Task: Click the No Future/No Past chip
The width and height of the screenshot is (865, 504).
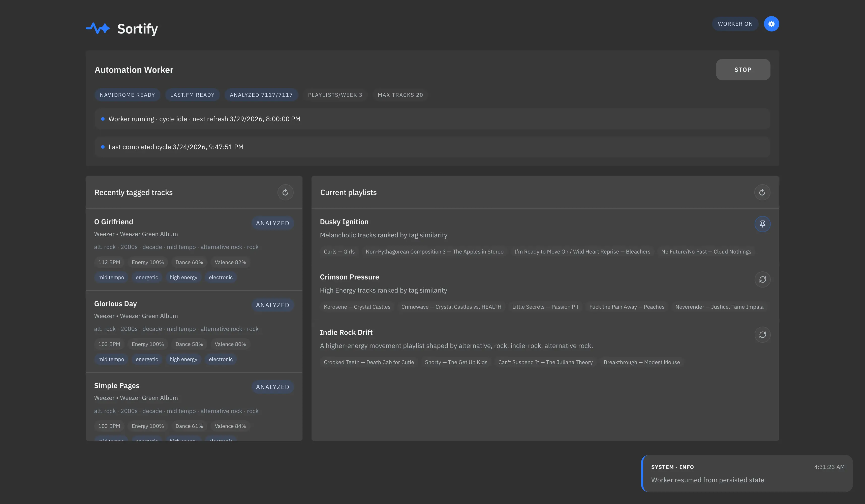Action: click(706, 251)
